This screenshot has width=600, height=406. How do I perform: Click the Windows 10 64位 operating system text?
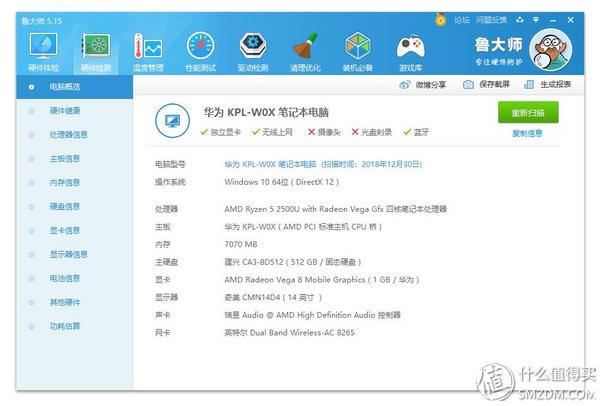tap(282, 182)
